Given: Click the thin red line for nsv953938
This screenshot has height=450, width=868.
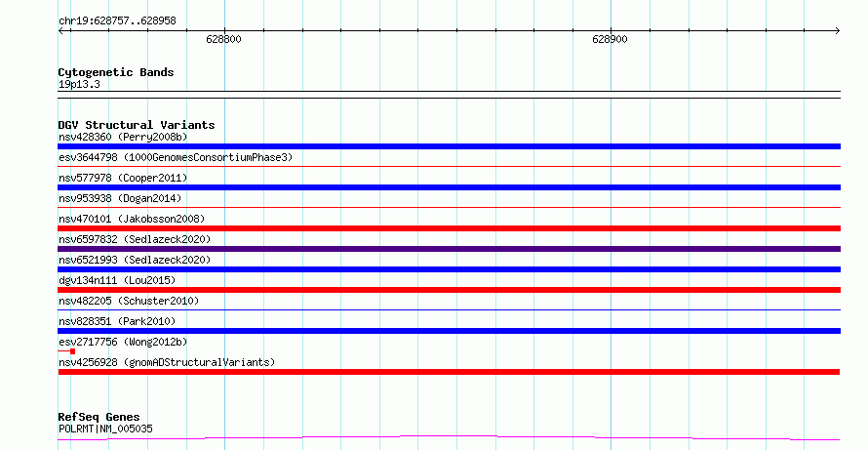Looking at the screenshot, I should tap(449, 207).
